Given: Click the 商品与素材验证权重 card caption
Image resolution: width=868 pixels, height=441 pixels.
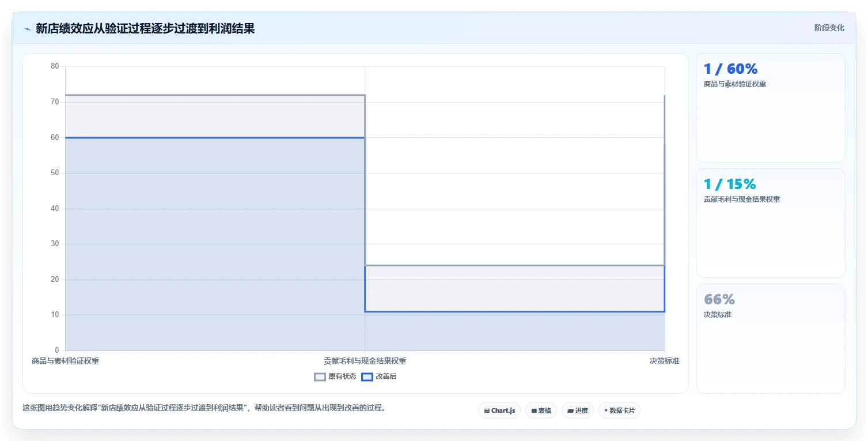Looking at the screenshot, I should pyautogui.click(x=735, y=84).
